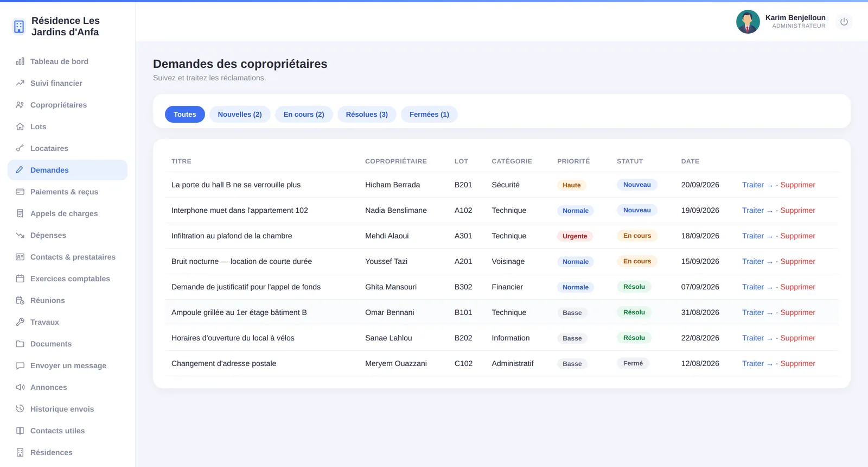
Task: Open the Fermées (1) filter
Action: click(429, 114)
